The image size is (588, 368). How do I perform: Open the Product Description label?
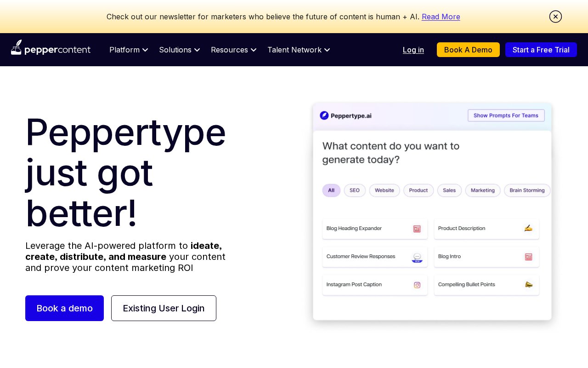click(462, 228)
